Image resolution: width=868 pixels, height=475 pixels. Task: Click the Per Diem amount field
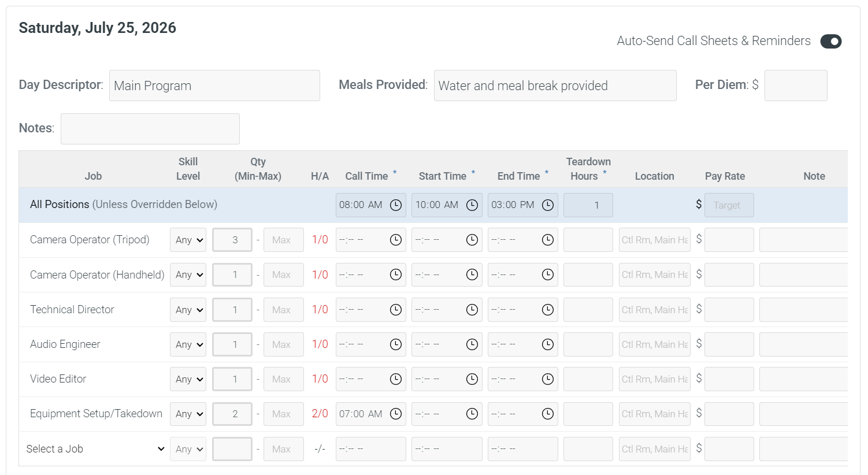tap(796, 86)
